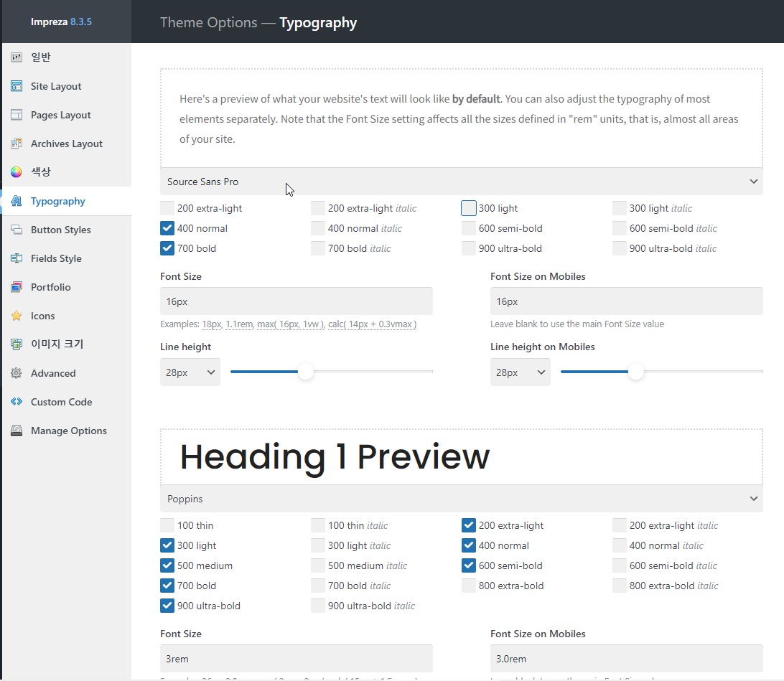Click the Portfolio sidebar icon
784x681 pixels.
pos(17,287)
